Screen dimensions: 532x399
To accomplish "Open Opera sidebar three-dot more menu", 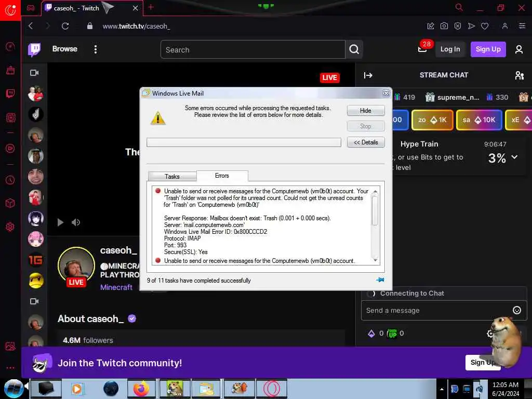I will coord(10,368).
